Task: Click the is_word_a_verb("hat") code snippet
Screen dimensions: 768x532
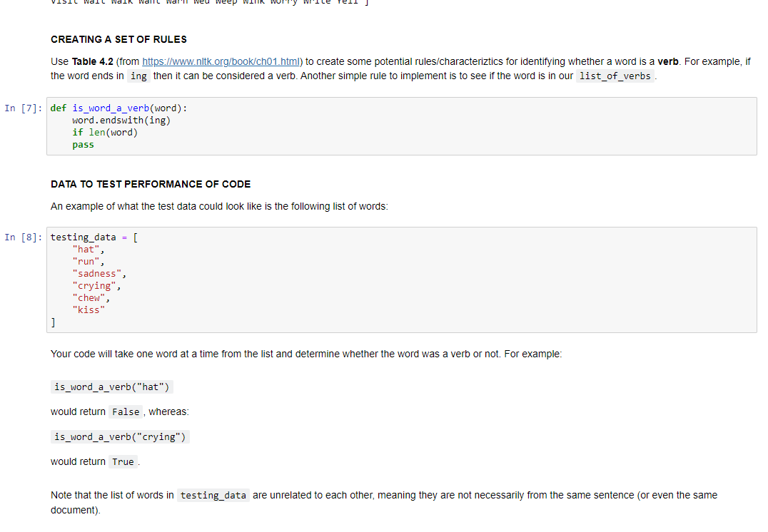Action: pyautogui.click(x=111, y=387)
